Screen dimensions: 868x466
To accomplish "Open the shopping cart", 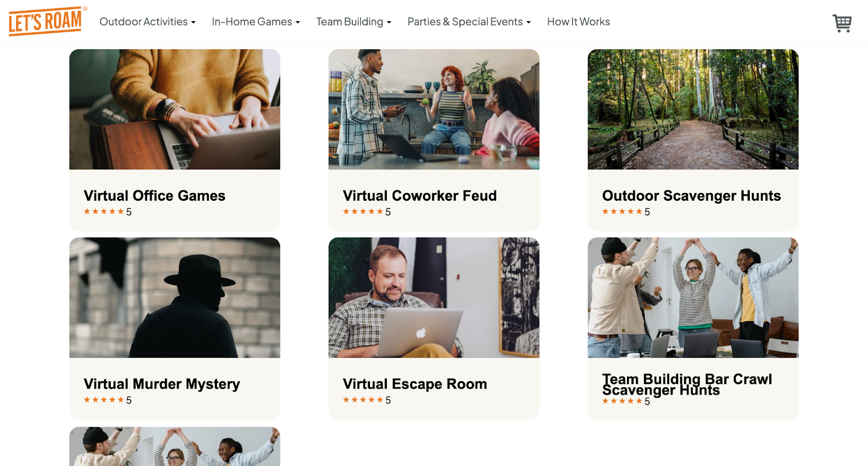I will (x=842, y=23).
